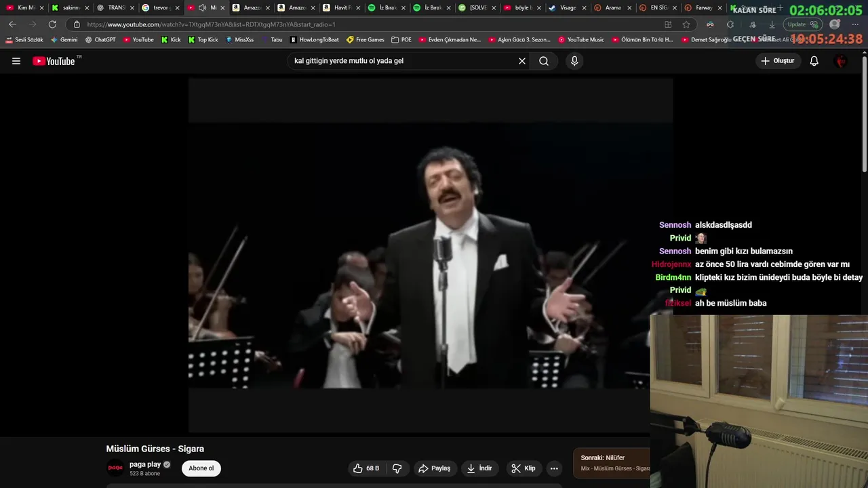Viewport: 868px width, 488px height.
Task: View site info lock icon in address bar
Action: [x=77, y=24]
